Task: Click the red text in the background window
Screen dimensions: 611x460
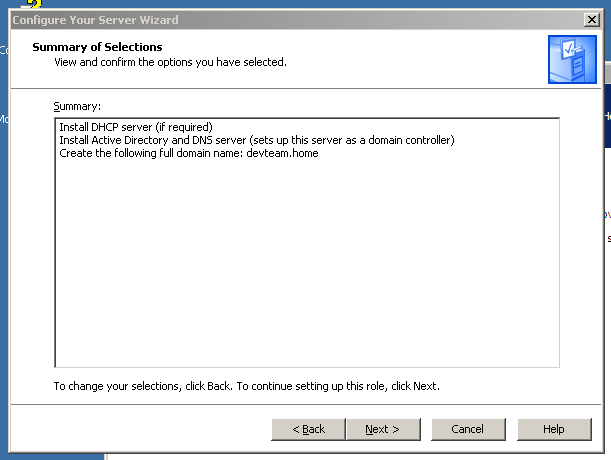Action: (x=608, y=239)
